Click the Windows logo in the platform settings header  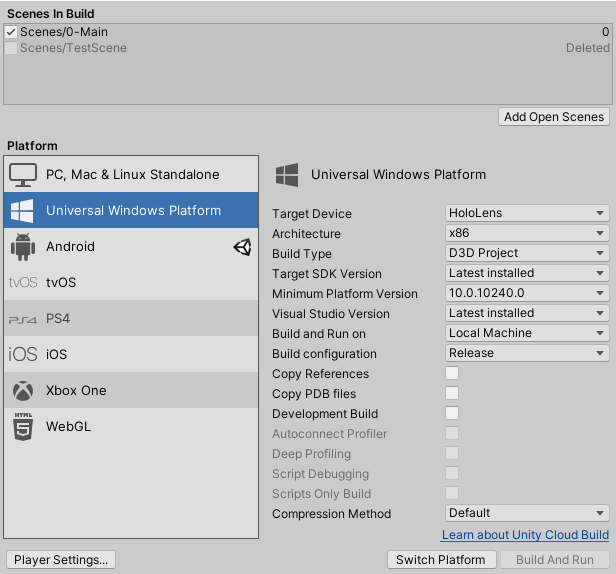coord(287,175)
